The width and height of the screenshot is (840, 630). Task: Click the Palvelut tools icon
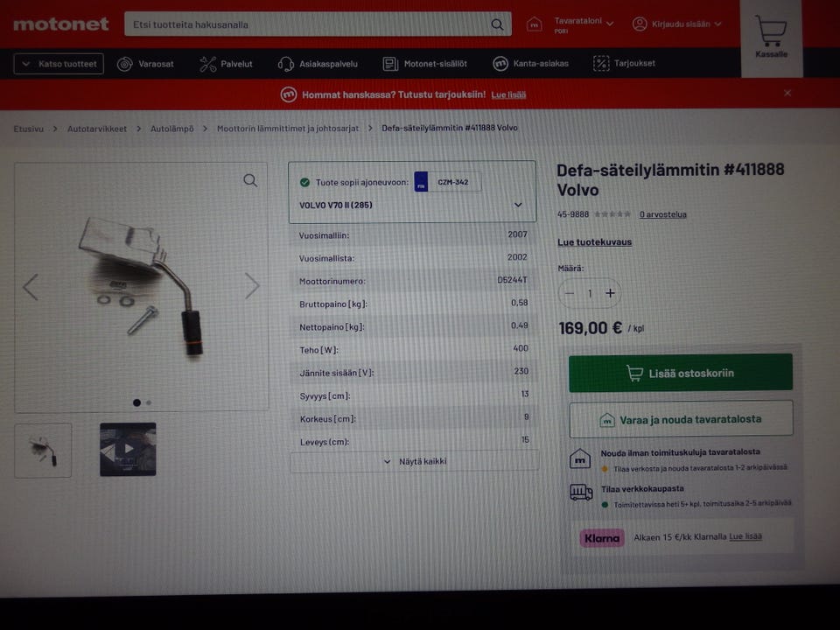point(208,64)
